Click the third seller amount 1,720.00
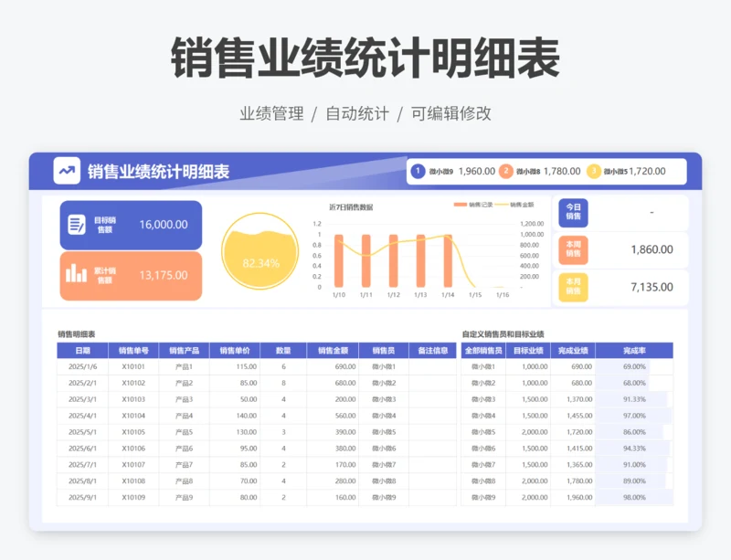 point(647,171)
